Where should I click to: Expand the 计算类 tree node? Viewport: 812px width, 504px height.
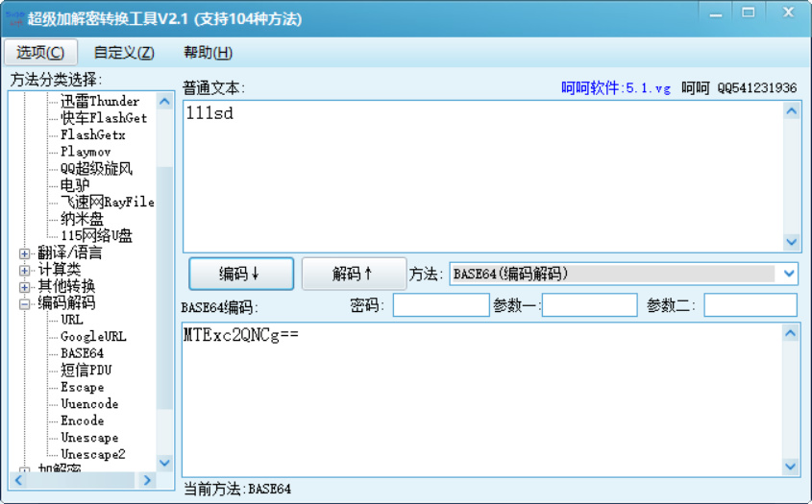tap(24, 270)
